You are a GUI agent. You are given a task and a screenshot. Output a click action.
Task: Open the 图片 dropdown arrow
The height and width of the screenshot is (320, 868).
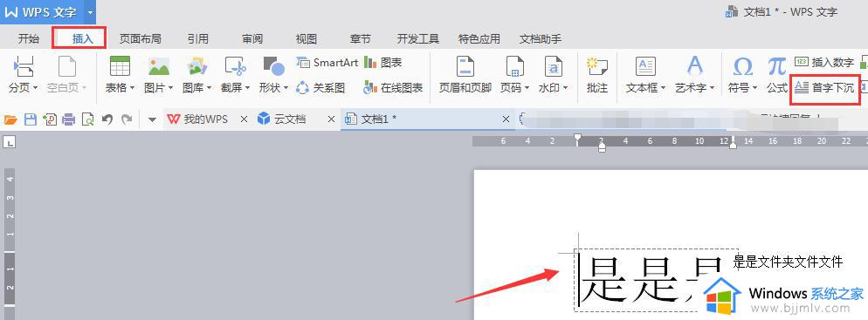171,88
